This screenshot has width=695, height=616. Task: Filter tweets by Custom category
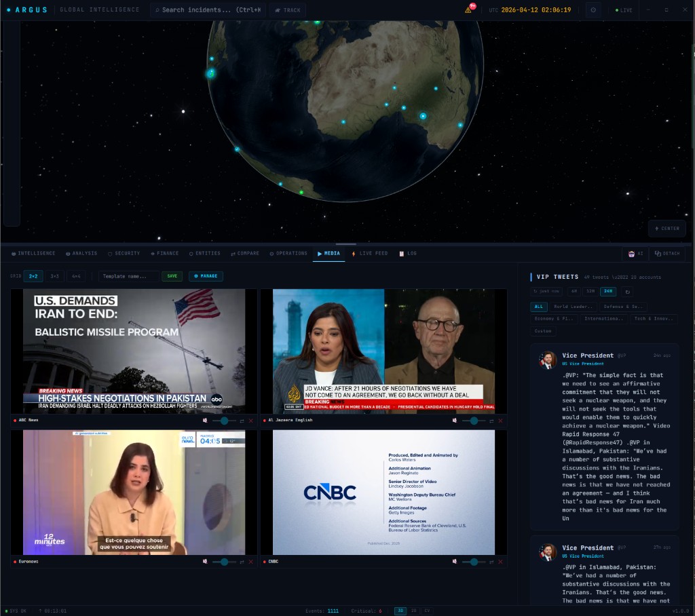543,331
